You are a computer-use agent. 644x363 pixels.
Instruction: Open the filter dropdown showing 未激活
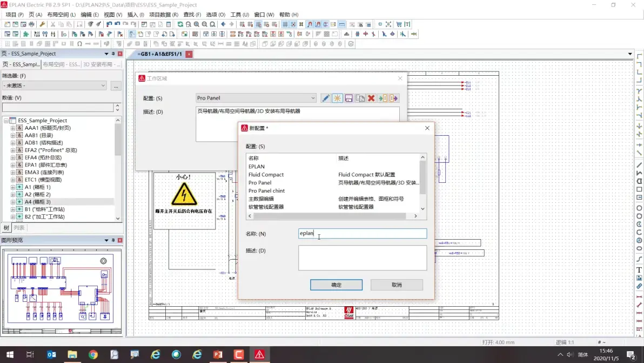(x=55, y=85)
